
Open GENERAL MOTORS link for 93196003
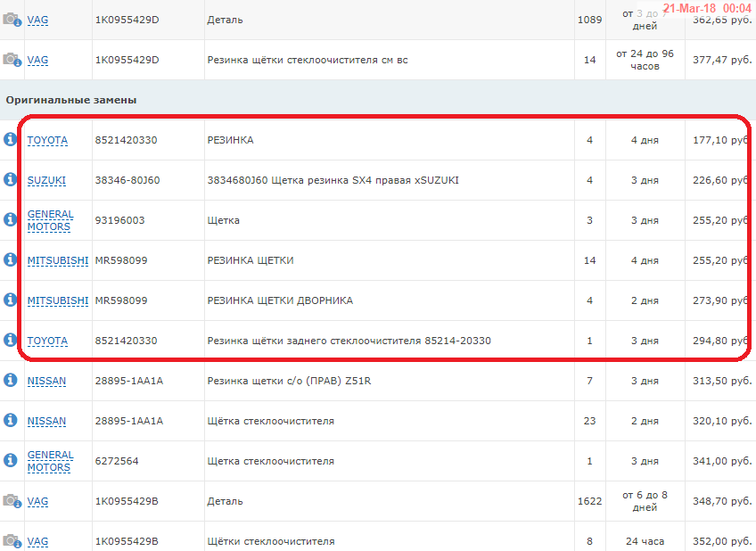pos(50,220)
